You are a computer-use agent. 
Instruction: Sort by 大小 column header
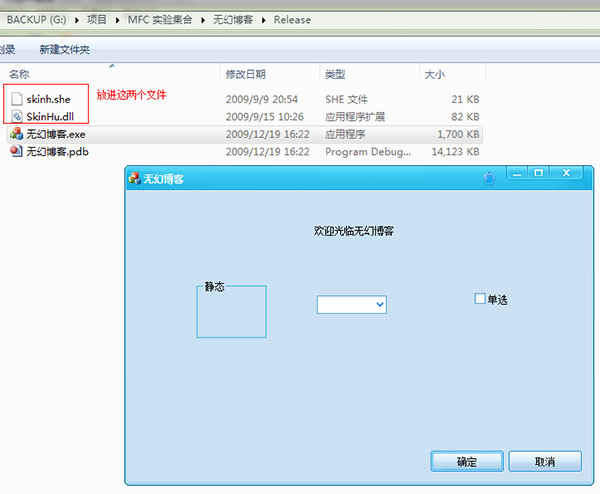tap(435, 74)
